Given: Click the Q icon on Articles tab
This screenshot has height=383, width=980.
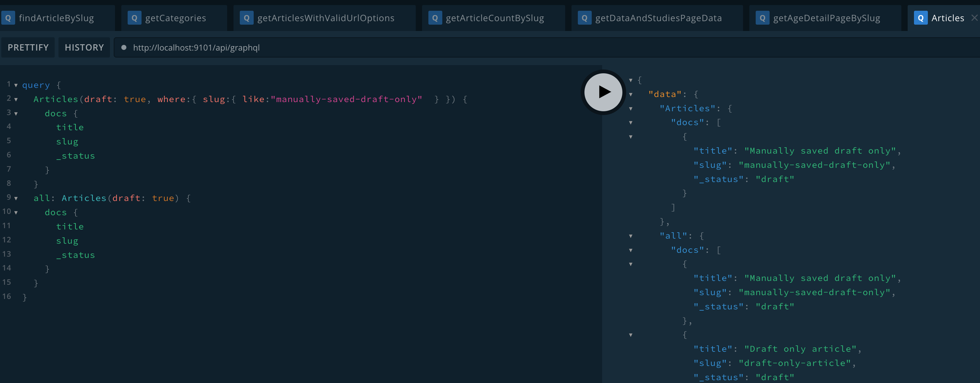Looking at the screenshot, I should point(921,18).
